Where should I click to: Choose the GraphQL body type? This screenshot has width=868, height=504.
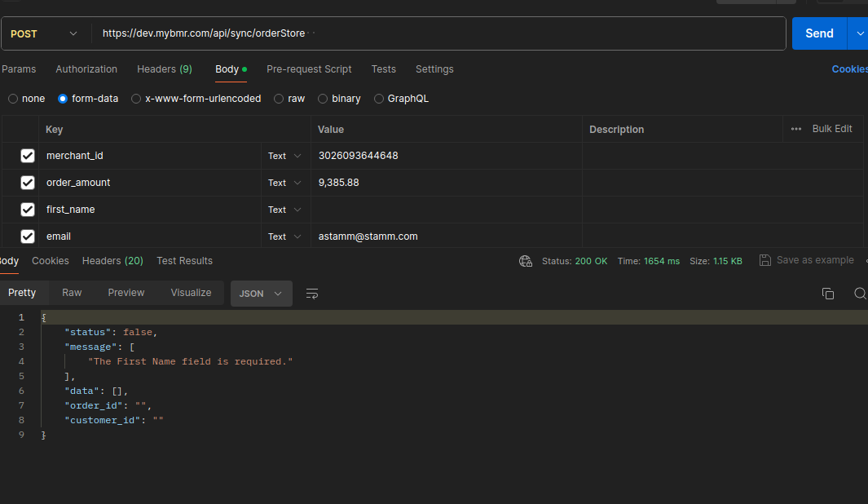click(x=379, y=99)
